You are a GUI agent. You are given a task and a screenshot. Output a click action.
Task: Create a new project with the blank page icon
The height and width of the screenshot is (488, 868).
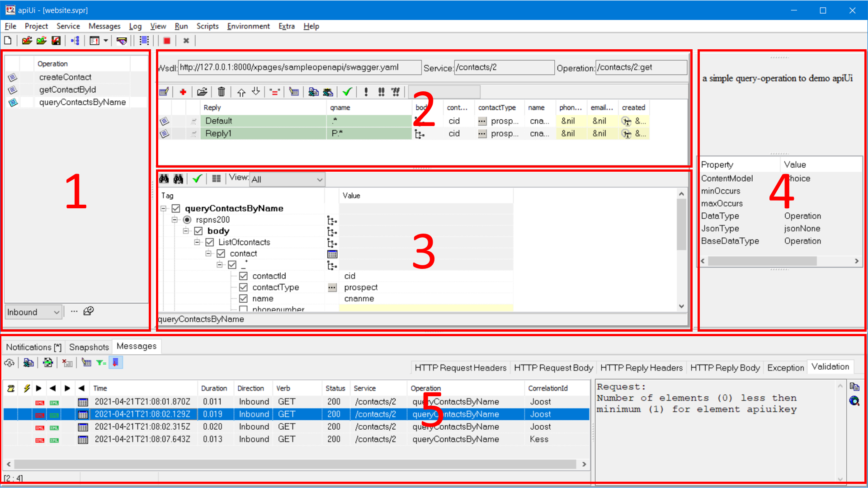click(8, 41)
